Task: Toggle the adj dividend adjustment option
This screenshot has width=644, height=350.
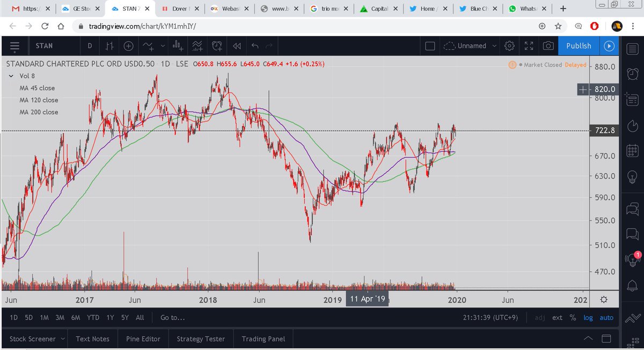Action: (541, 317)
